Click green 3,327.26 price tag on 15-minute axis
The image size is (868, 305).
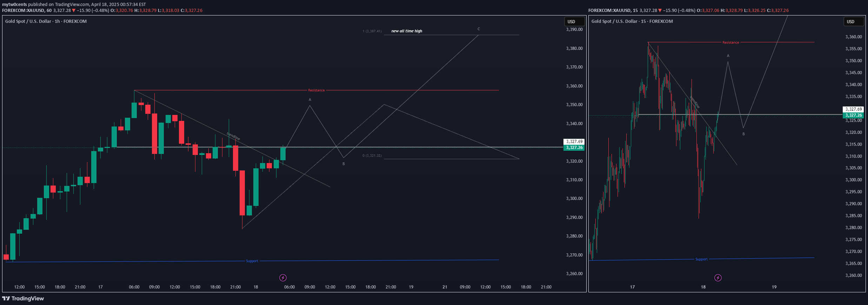point(853,115)
